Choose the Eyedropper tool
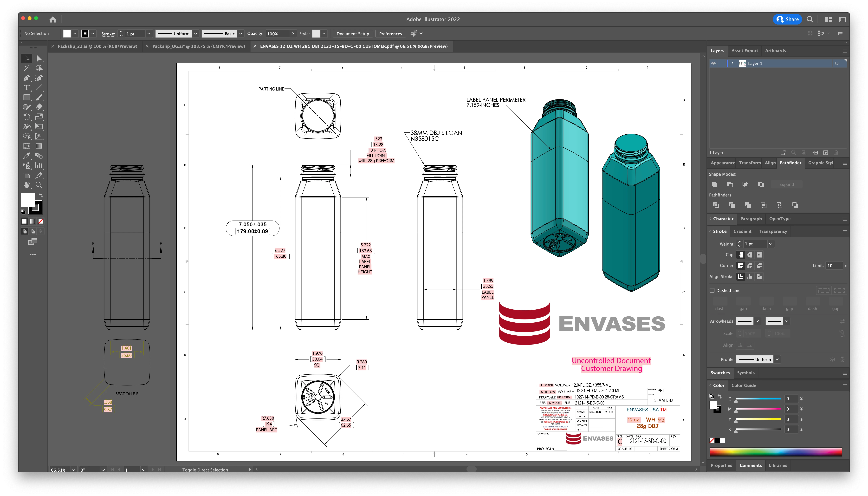Image resolution: width=868 pixels, height=496 pixels. [26, 156]
